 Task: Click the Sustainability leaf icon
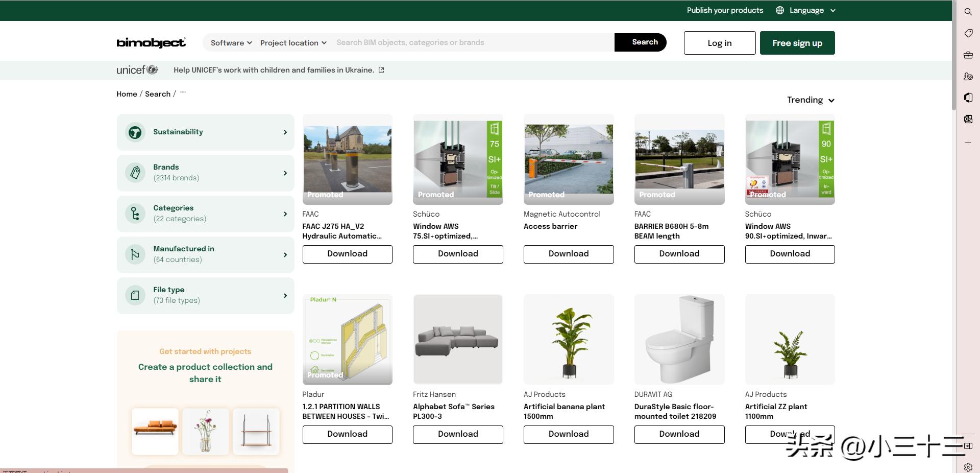click(x=135, y=132)
